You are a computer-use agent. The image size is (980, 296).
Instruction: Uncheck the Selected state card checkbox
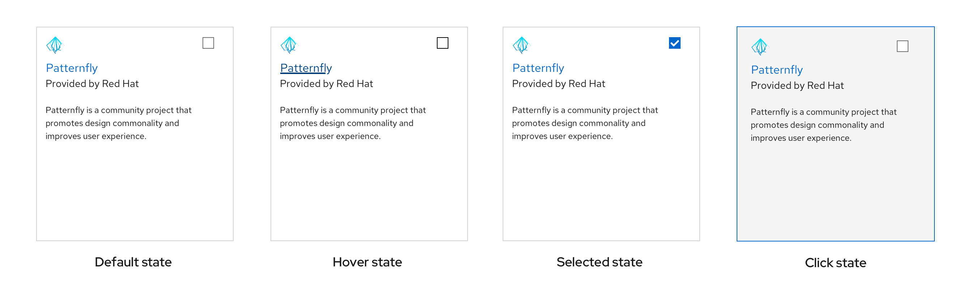(674, 43)
